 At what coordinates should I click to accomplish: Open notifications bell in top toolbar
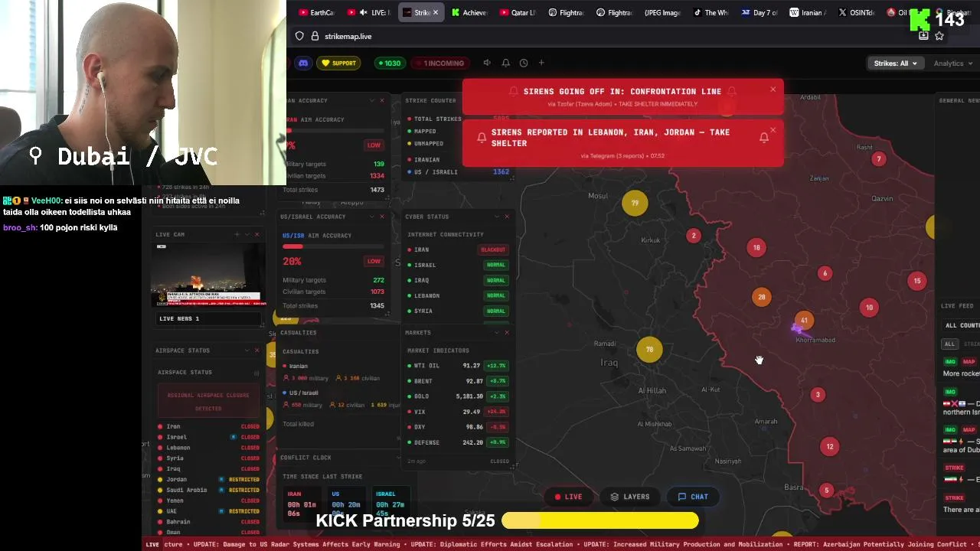pyautogui.click(x=505, y=63)
